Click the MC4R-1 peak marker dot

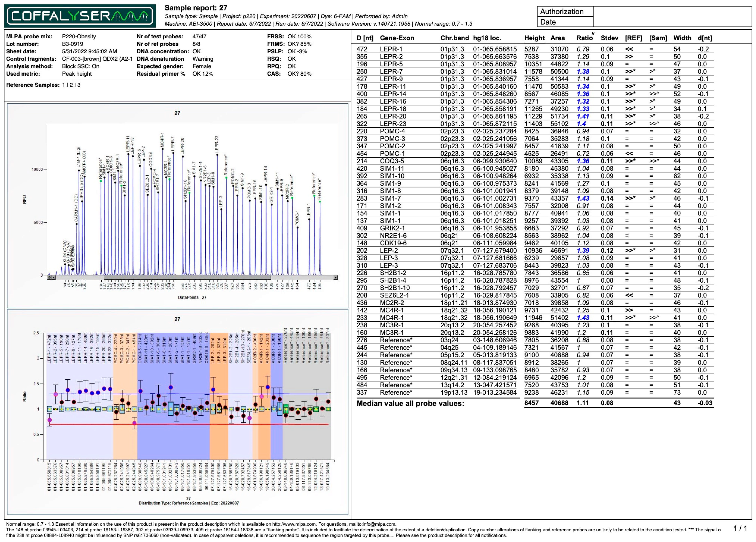(x=163, y=149)
